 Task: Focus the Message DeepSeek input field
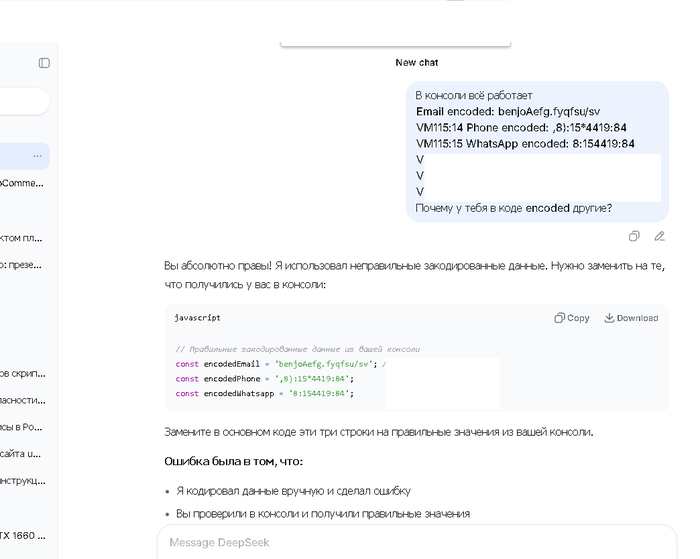(x=400, y=542)
